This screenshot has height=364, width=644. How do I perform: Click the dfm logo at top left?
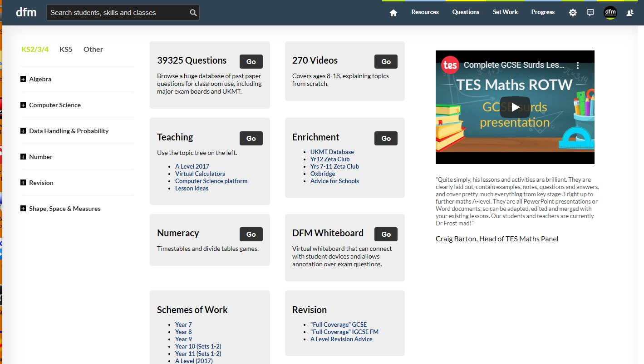pyautogui.click(x=26, y=12)
